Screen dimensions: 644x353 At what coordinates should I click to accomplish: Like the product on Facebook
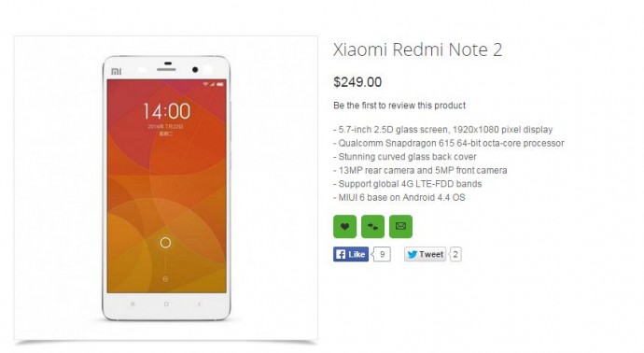tap(351, 254)
